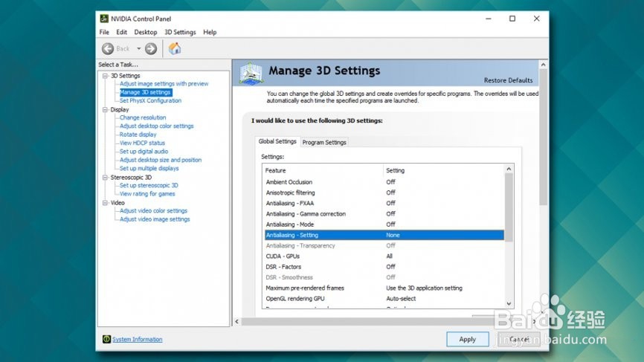Click the main panel vertical scrollbar thumb
This screenshot has width=644, height=362.
(544, 137)
